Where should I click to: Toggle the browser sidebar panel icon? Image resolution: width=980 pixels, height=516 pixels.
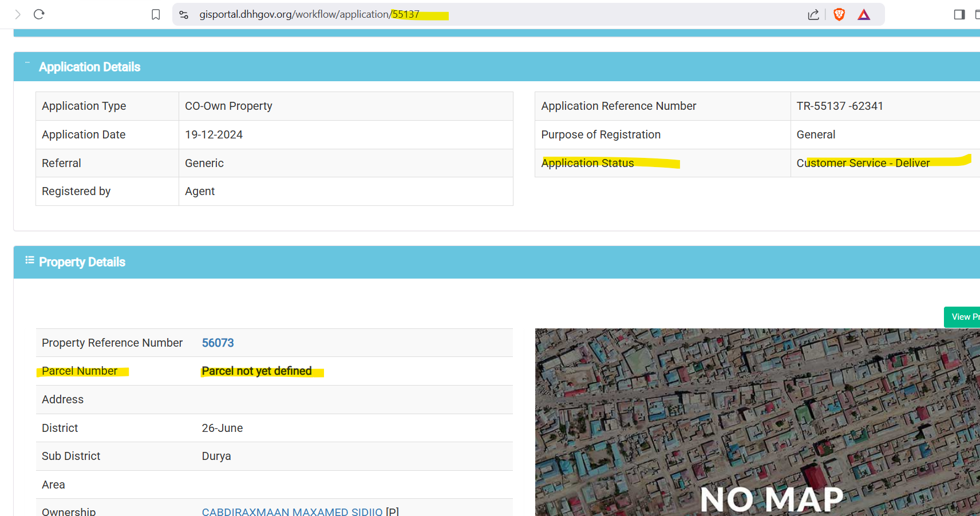pyautogui.click(x=959, y=14)
